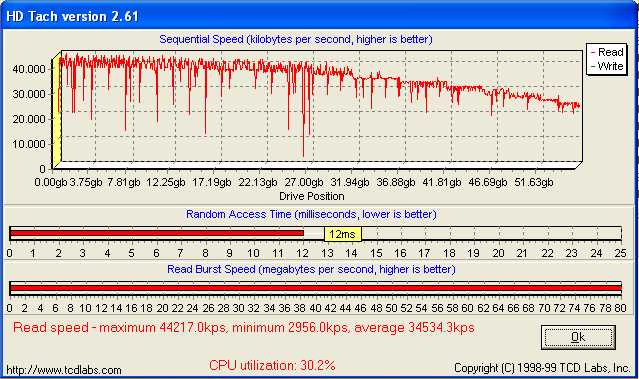
Task: Click the 31.94gb drive position label
Action: [350, 182]
